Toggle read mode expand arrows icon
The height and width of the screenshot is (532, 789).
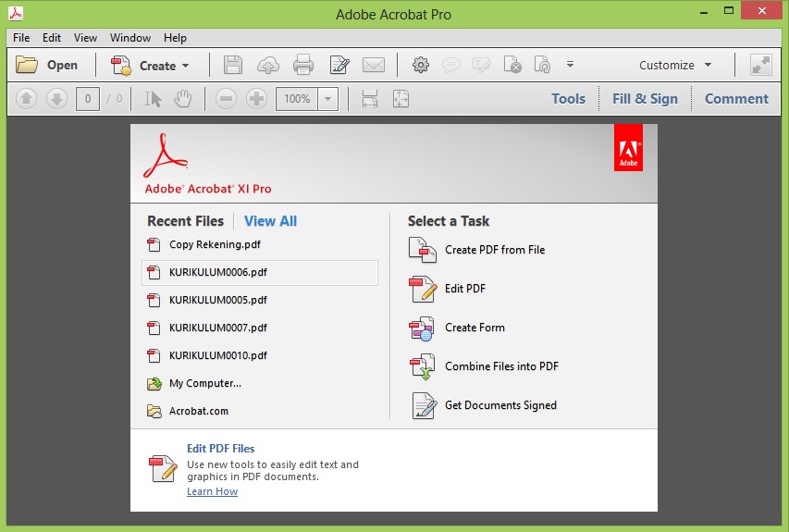pyautogui.click(x=761, y=65)
